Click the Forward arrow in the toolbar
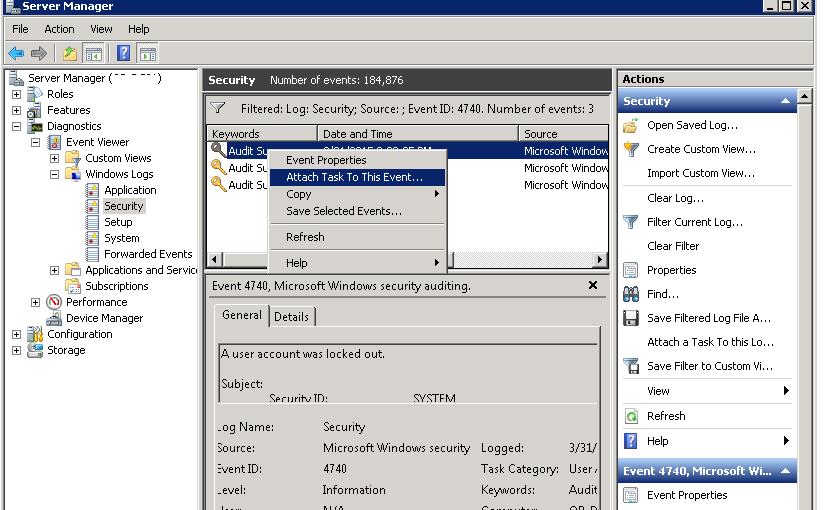The width and height of the screenshot is (823, 510). (x=39, y=53)
